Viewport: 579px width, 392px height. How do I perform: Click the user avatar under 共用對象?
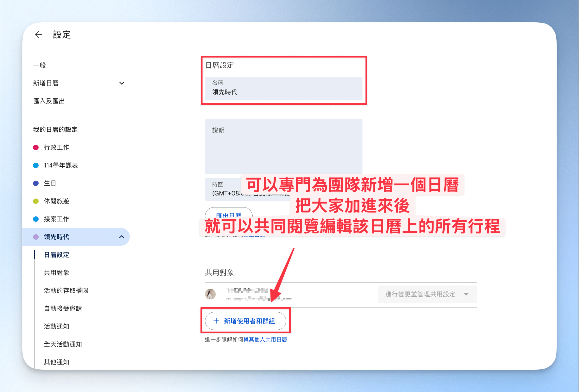point(210,294)
